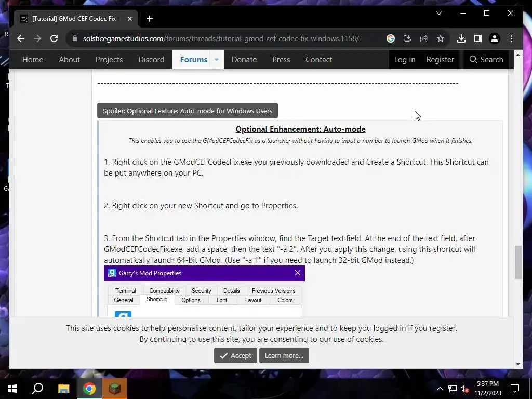Click the scrollbar up arrow

(x=518, y=54)
